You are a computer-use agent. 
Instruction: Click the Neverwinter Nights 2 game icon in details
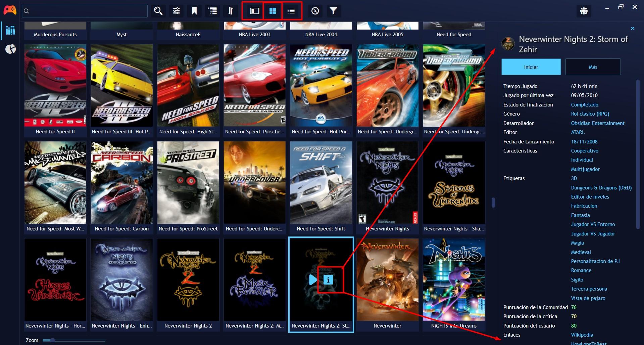coord(508,44)
